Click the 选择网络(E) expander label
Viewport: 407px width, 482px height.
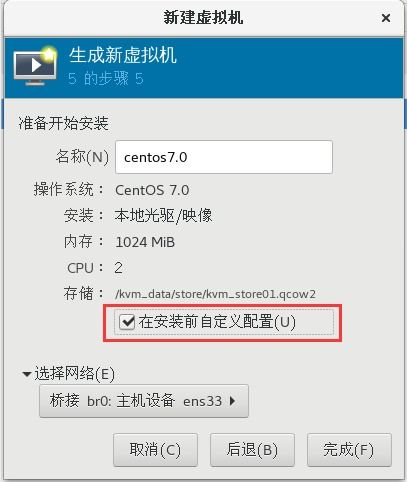click(x=74, y=373)
